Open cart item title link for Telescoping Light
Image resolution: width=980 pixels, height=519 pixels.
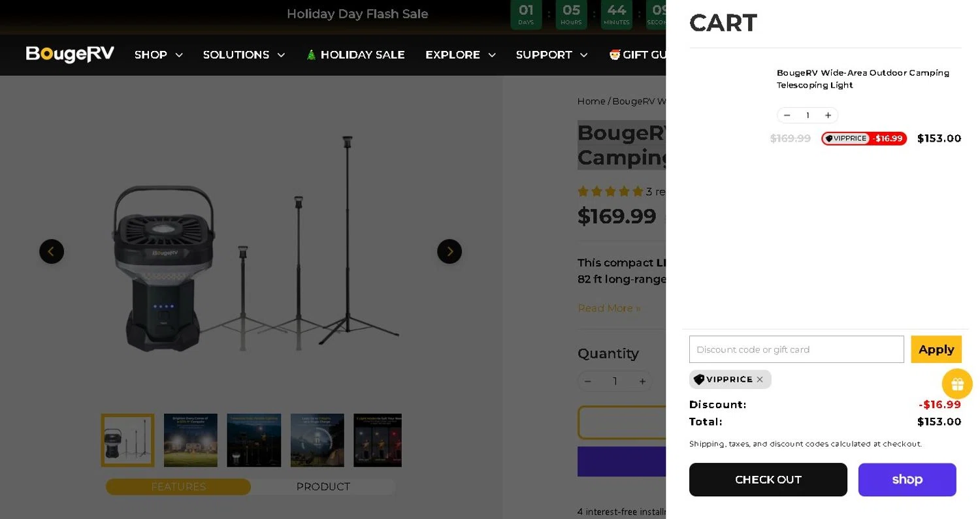click(x=862, y=79)
